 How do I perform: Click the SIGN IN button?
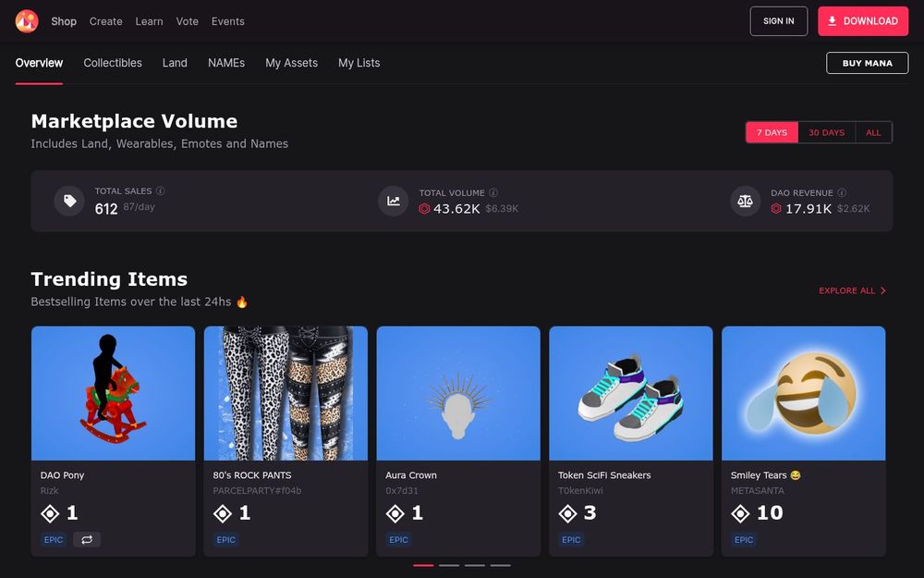point(778,21)
